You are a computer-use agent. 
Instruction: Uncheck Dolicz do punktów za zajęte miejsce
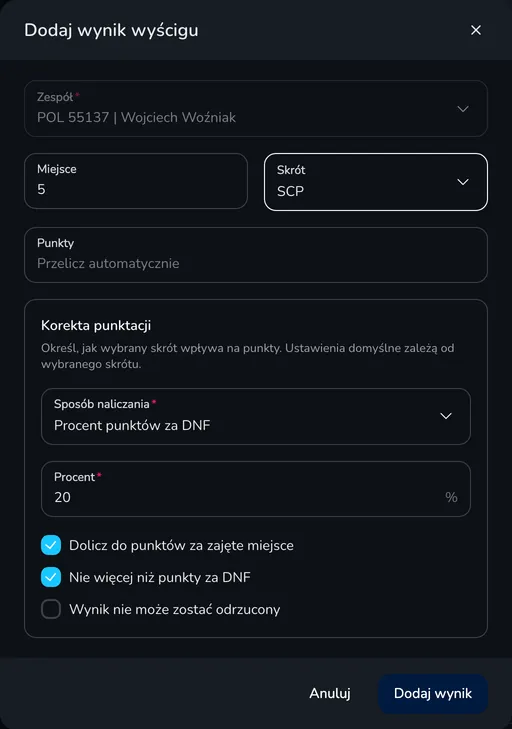pyautogui.click(x=51, y=545)
